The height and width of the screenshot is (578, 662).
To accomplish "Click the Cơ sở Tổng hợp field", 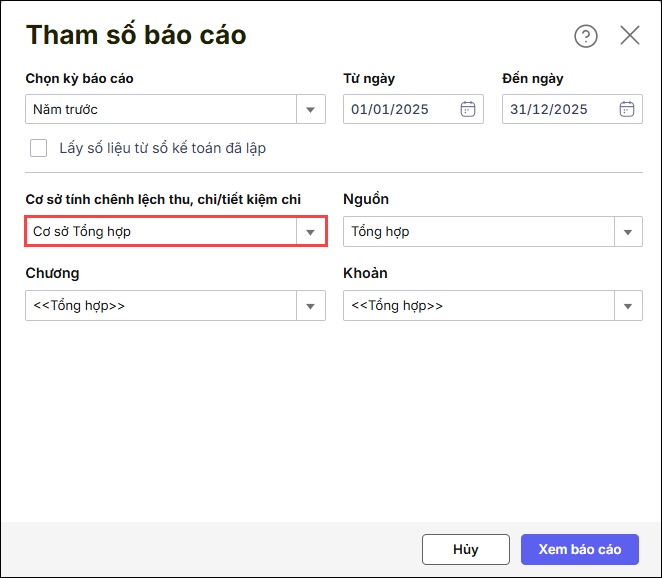I will (x=160, y=232).
